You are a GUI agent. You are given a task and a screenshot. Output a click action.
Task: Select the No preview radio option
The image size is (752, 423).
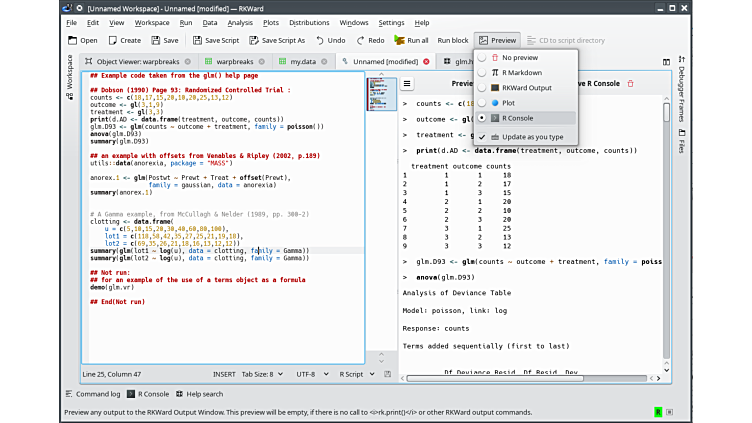coord(519,58)
